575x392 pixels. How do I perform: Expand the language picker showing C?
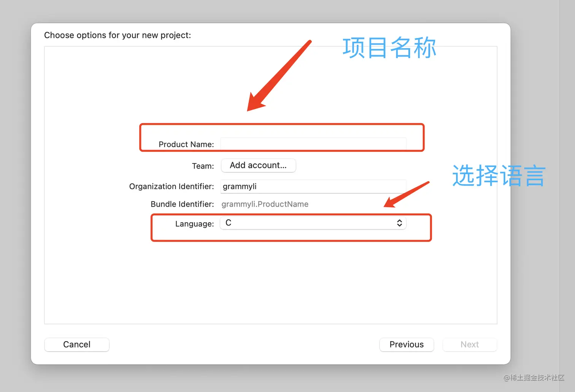[x=313, y=223]
